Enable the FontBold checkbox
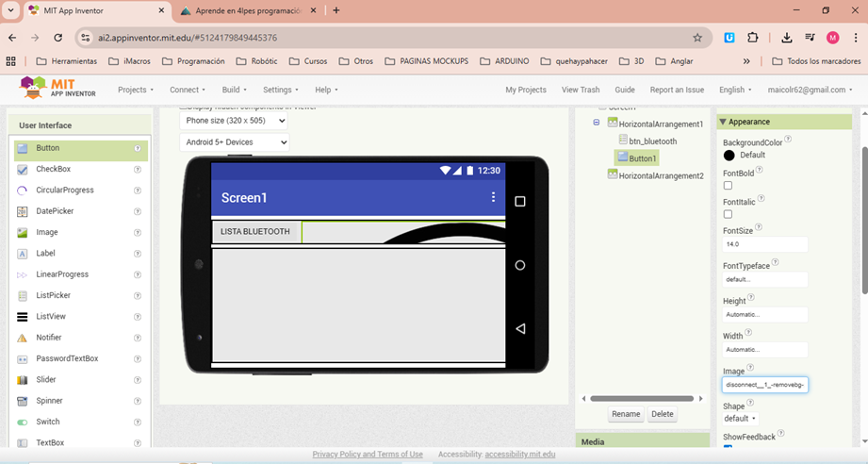 (x=728, y=186)
